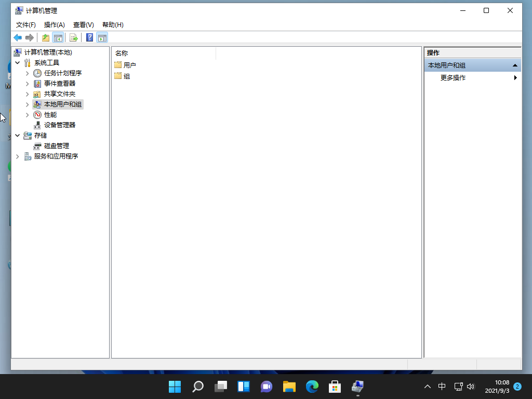The image size is (532, 399).
Task: Open Help via the question mark icon
Action: (x=89, y=37)
